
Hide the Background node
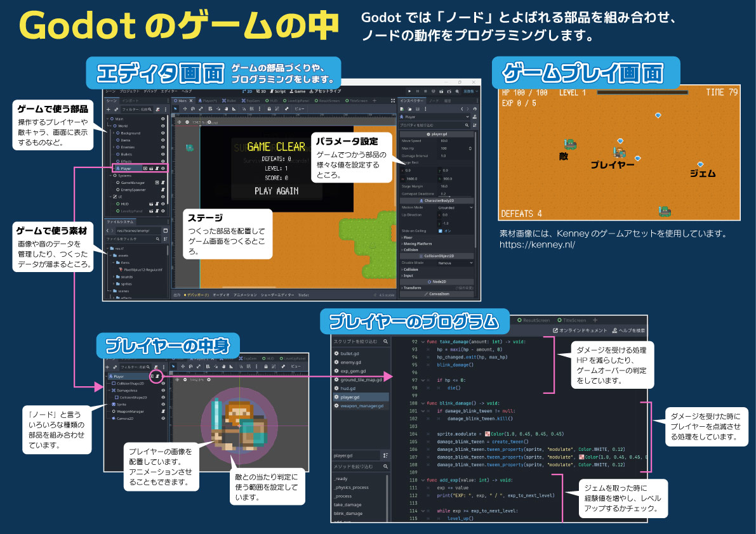(x=163, y=133)
